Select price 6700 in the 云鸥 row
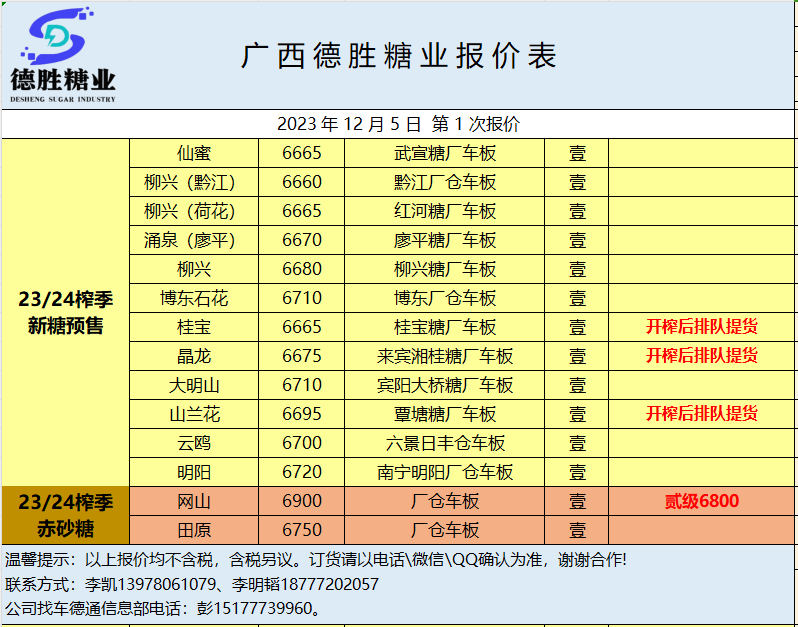Image resolution: width=798 pixels, height=627 pixels. pyautogui.click(x=302, y=443)
